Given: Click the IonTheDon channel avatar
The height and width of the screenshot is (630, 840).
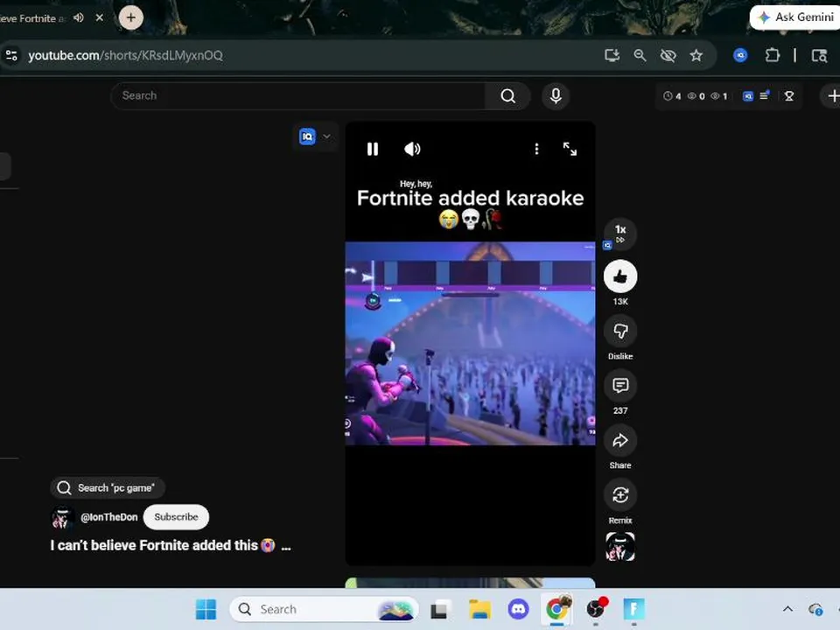Looking at the screenshot, I should click(62, 517).
